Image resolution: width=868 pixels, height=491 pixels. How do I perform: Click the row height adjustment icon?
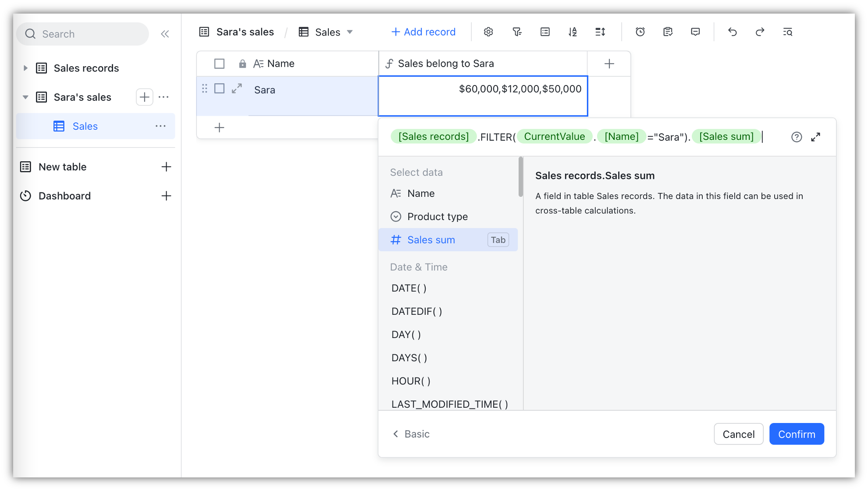(599, 32)
